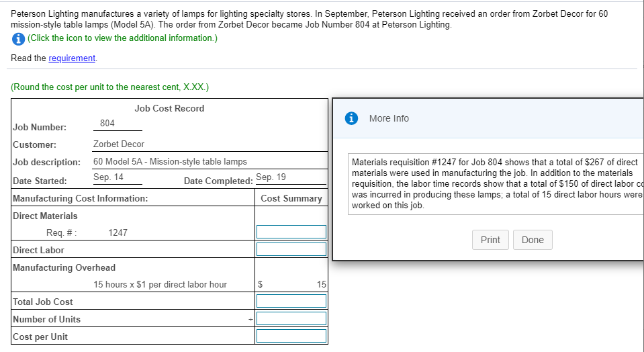Click the 'Click the icon to view' text
Image resolution: width=644 pixels, height=352 pixels.
click(122, 38)
